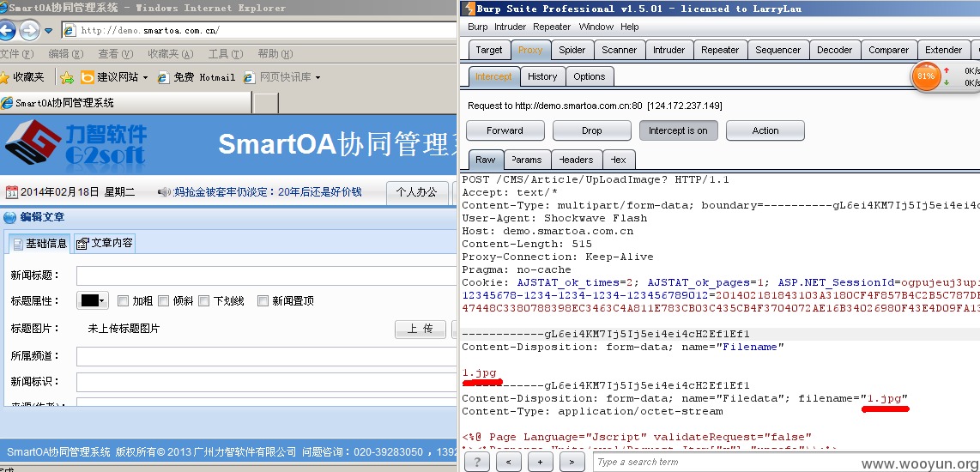Select the SmartOA协同管理系统 browser tab
980x472 pixels.
click(x=125, y=103)
